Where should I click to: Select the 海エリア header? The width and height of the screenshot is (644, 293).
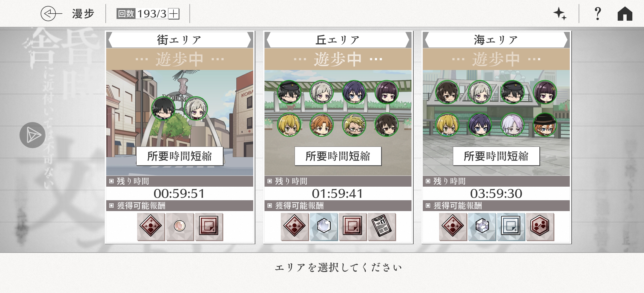click(x=496, y=40)
